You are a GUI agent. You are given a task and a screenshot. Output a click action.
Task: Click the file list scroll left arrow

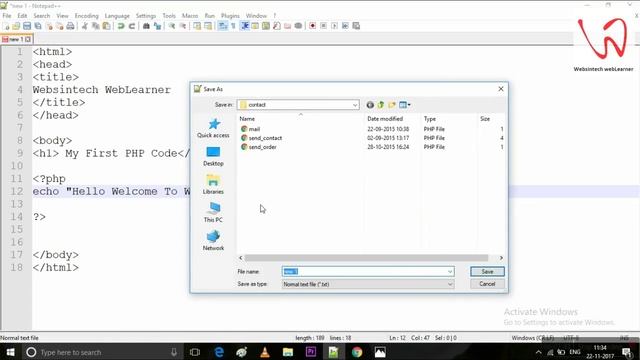pyautogui.click(x=241, y=258)
